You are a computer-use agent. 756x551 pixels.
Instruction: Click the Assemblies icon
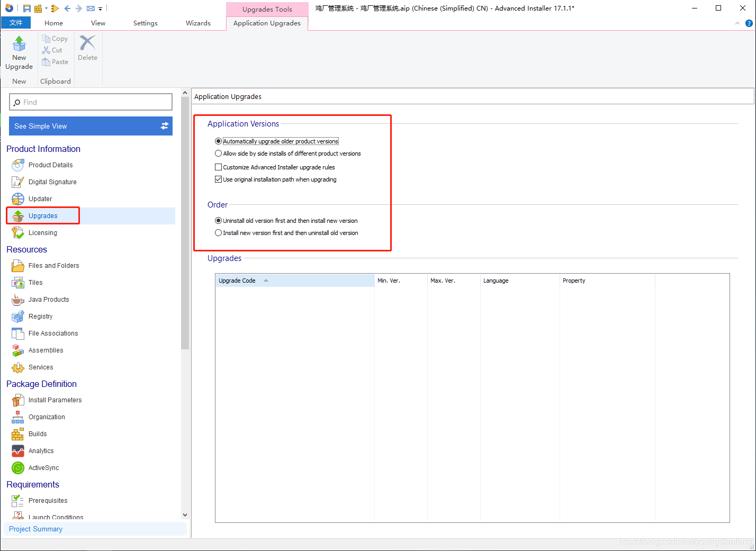click(x=18, y=350)
